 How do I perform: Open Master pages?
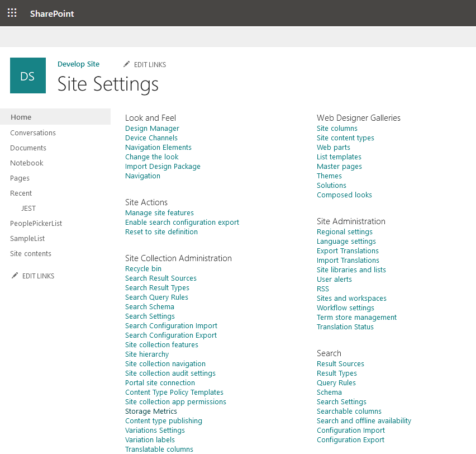coord(339,167)
